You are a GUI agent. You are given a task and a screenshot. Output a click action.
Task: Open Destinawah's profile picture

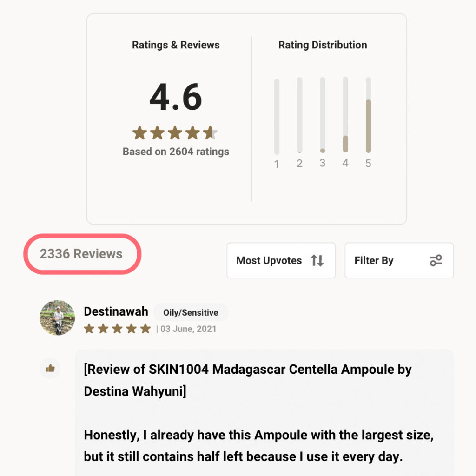coord(57,317)
